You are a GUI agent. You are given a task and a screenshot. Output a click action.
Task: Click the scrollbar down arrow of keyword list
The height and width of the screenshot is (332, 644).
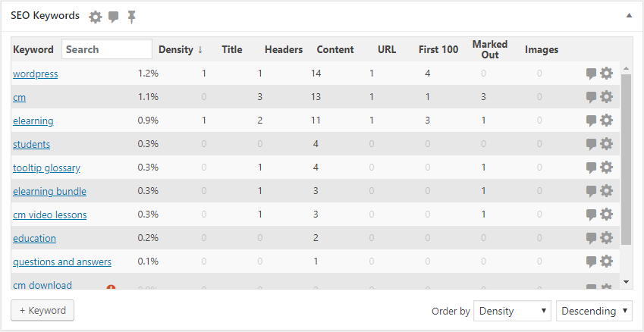pos(626,282)
